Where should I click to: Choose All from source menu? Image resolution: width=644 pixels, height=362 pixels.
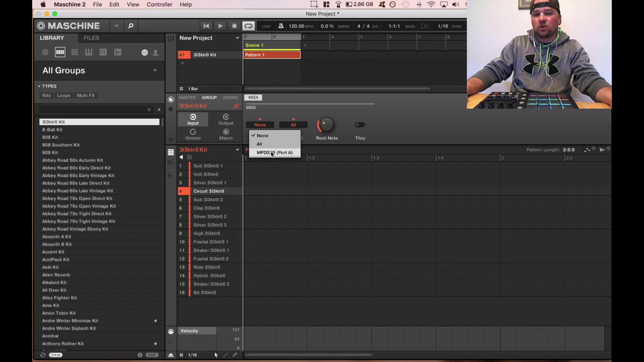[x=275, y=144]
